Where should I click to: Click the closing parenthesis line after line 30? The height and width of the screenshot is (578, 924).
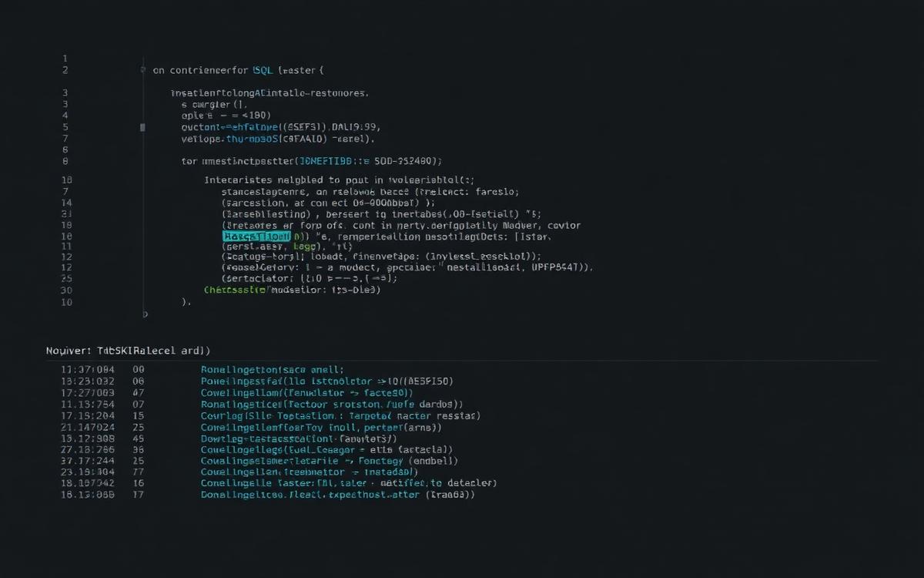186,303
